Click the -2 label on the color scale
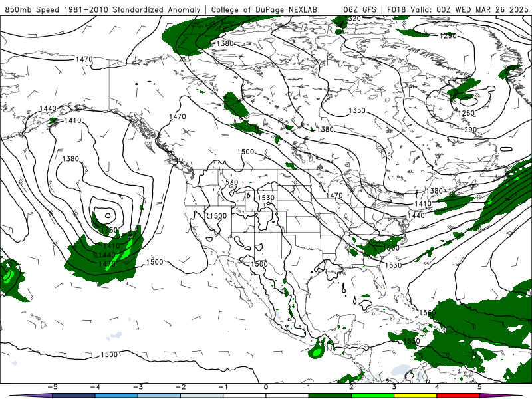Viewport: 532px width, 399px height. 180,387
